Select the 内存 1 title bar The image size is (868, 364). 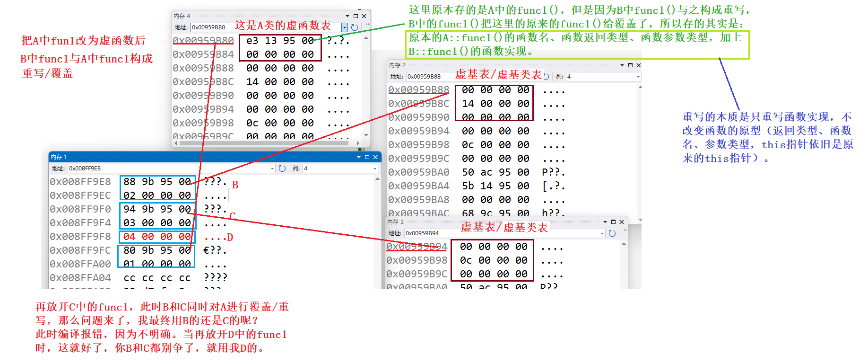pos(215,157)
